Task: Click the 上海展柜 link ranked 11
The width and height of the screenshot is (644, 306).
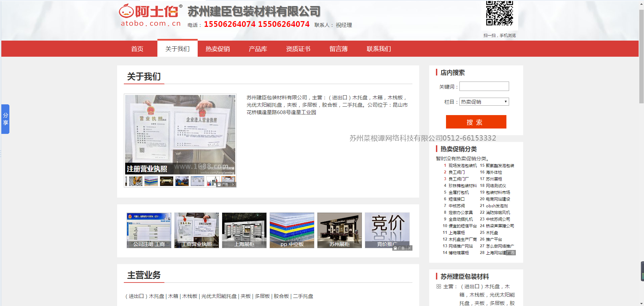Action: (457, 233)
